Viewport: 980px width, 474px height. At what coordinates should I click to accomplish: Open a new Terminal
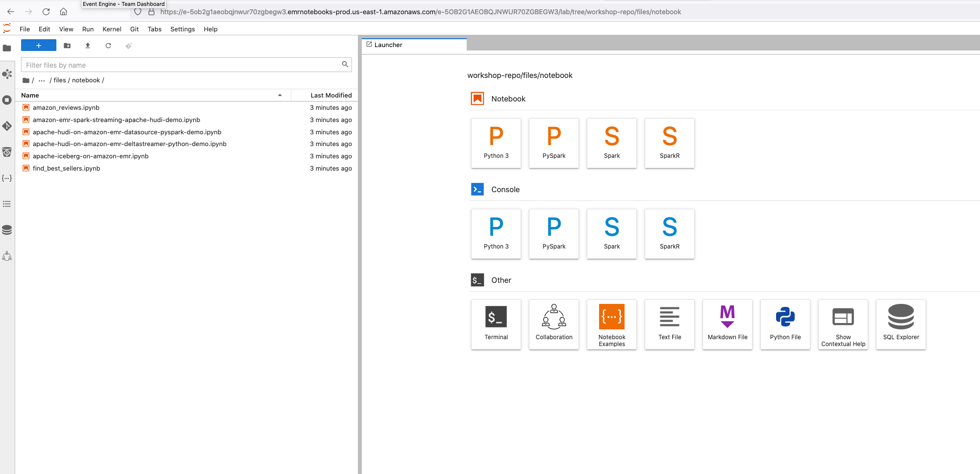496,324
